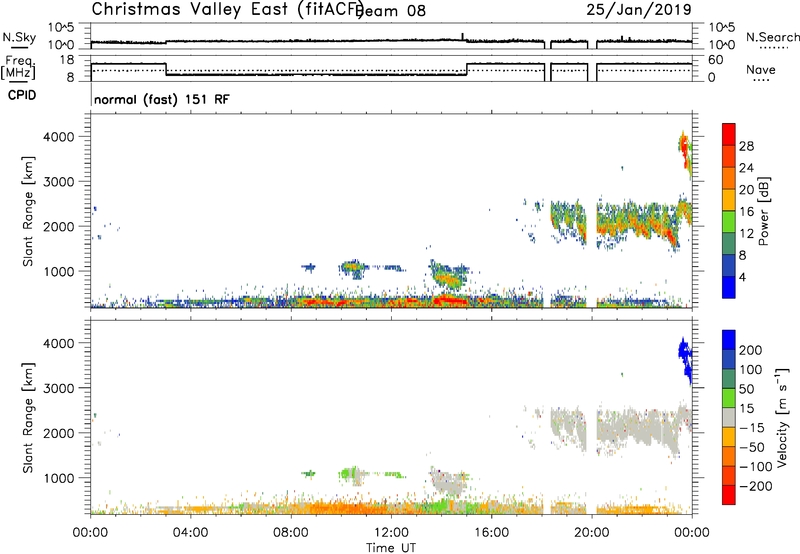Click the 20:00 time tick label
The height and width of the screenshot is (554, 800).
point(591,533)
